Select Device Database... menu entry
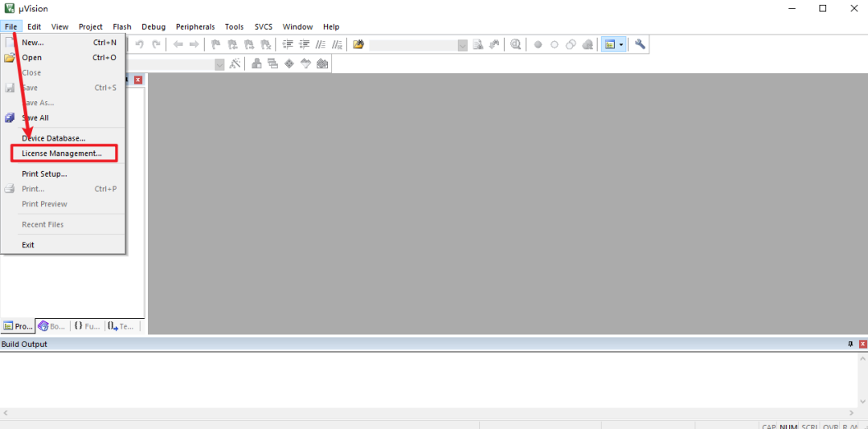The width and height of the screenshot is (868, 429). 63,138
